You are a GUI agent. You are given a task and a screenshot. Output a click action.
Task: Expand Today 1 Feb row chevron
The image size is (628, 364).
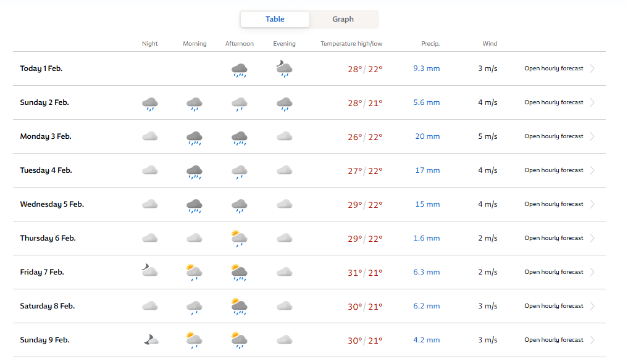point(592,68)
